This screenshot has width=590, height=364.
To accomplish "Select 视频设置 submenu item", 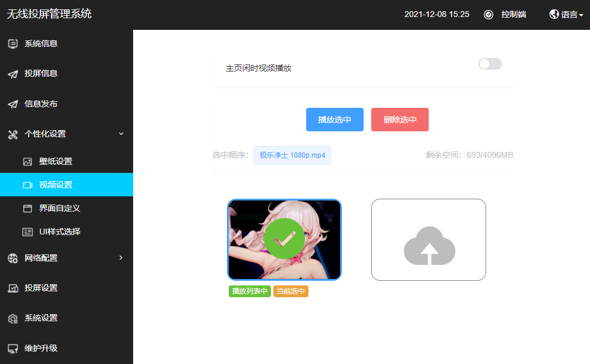I will coord(67,185).
